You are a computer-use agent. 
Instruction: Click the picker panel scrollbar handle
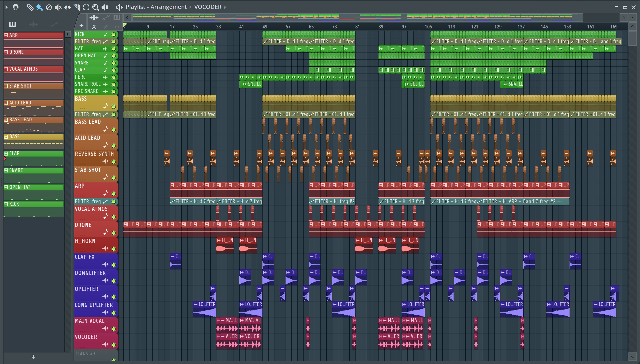point(68,34)
